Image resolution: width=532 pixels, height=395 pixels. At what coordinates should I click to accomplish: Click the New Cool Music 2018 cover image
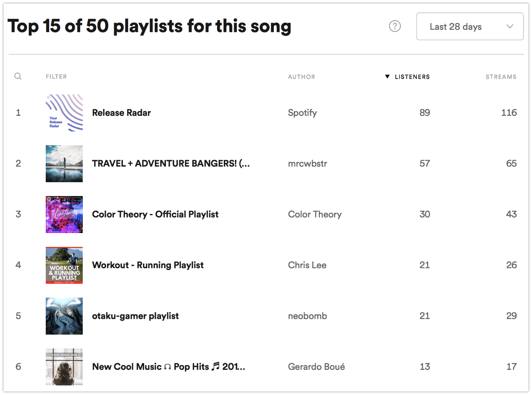(x=64, y=367)
